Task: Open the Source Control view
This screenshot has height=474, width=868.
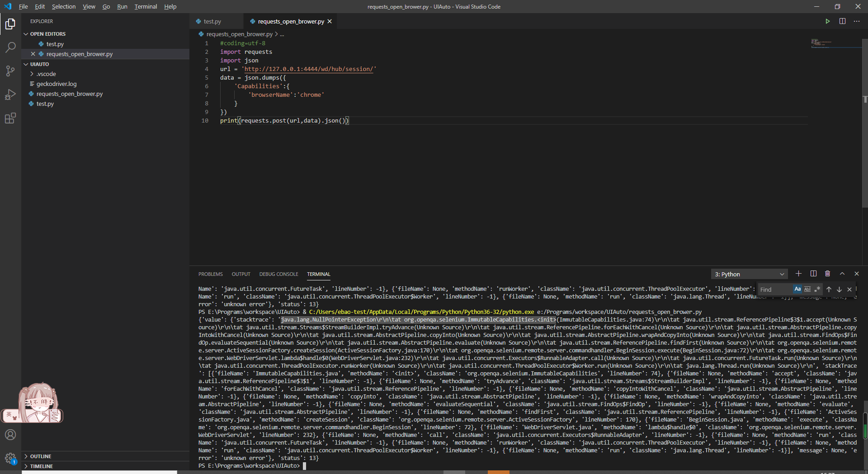Action: 10,71
